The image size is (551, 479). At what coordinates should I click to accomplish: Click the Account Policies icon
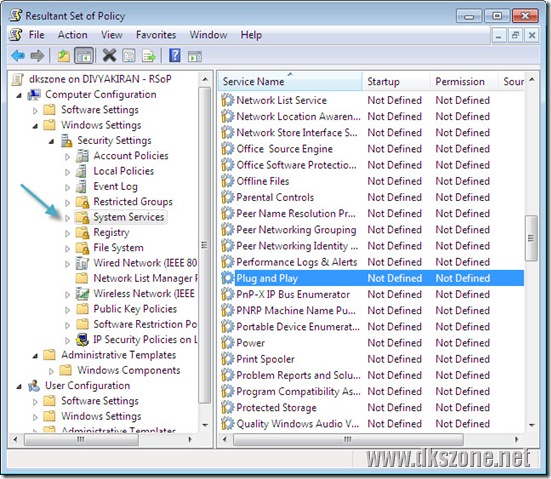pos(82,156)
